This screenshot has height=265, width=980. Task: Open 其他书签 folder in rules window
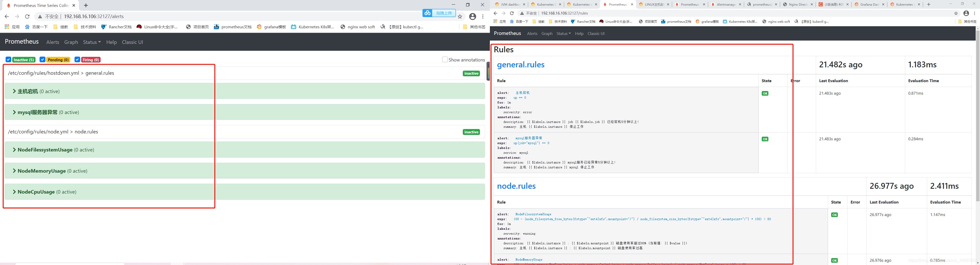[x=967, y=22]
